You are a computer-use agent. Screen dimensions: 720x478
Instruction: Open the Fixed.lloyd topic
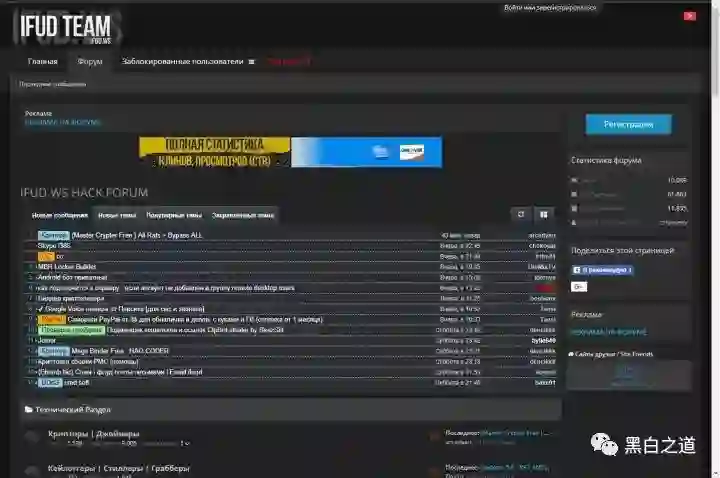pos(120,372)
